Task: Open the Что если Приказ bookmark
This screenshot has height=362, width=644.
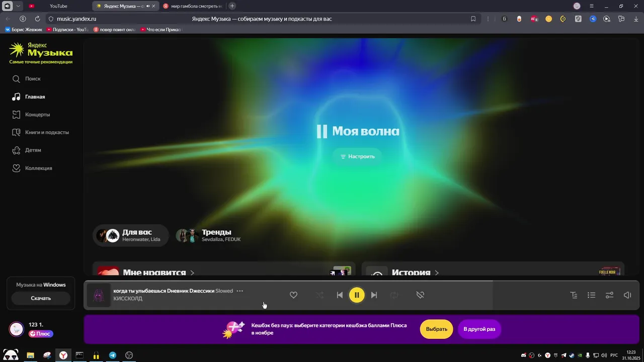Action: point(161,30)
